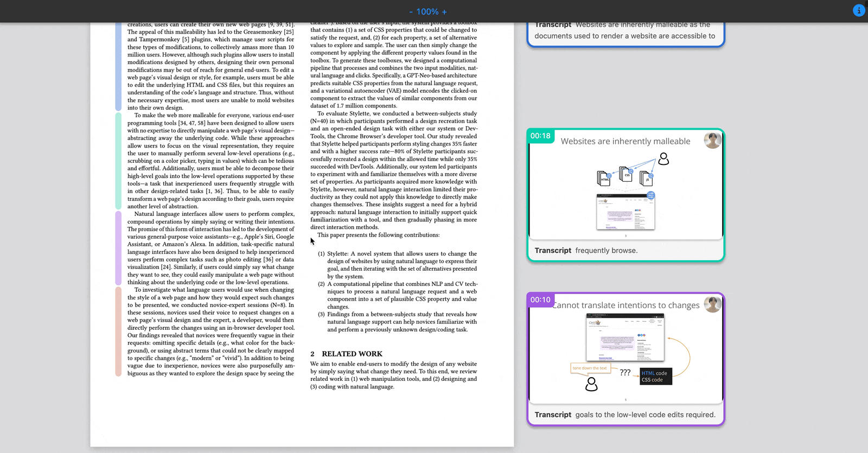This screenshot has width=868, height=453.
Task: Click the paragraph starting 'Natural language interfaces allow'
Action: [211, 248]
